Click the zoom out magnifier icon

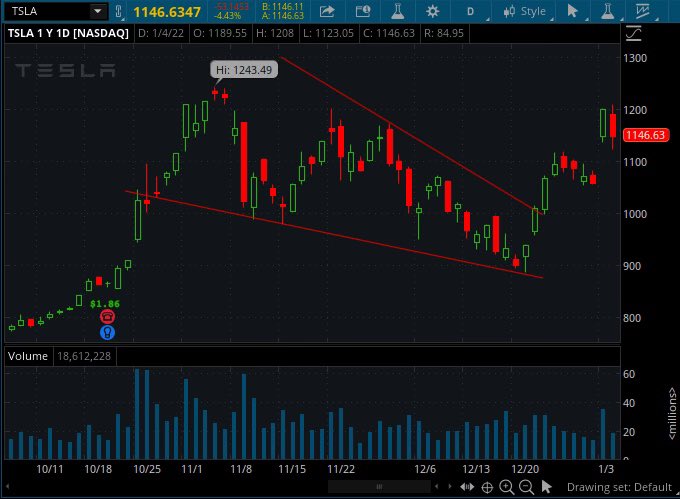[x=526, y=487]
